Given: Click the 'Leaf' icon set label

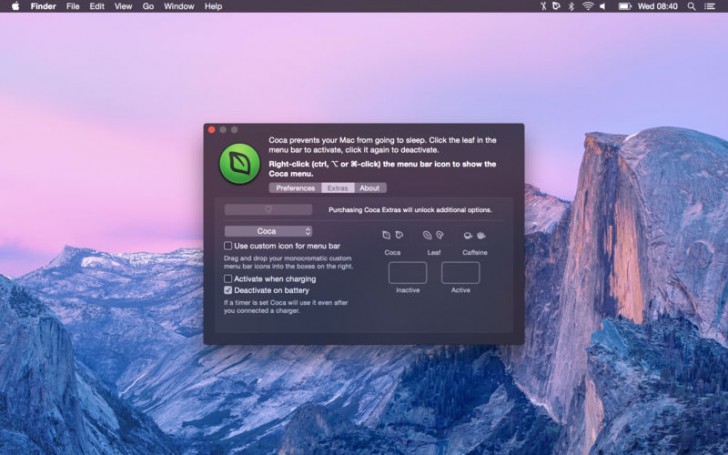Looking at the screenshot, I should pyautogui.click(x=434, y=253).
